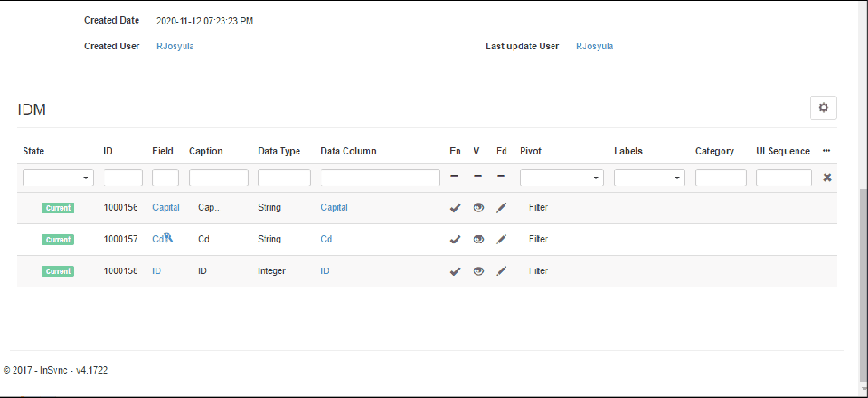Screen dimensions: 868x398
Task: Open the Capital field link
Action: (x=165, y=208)
